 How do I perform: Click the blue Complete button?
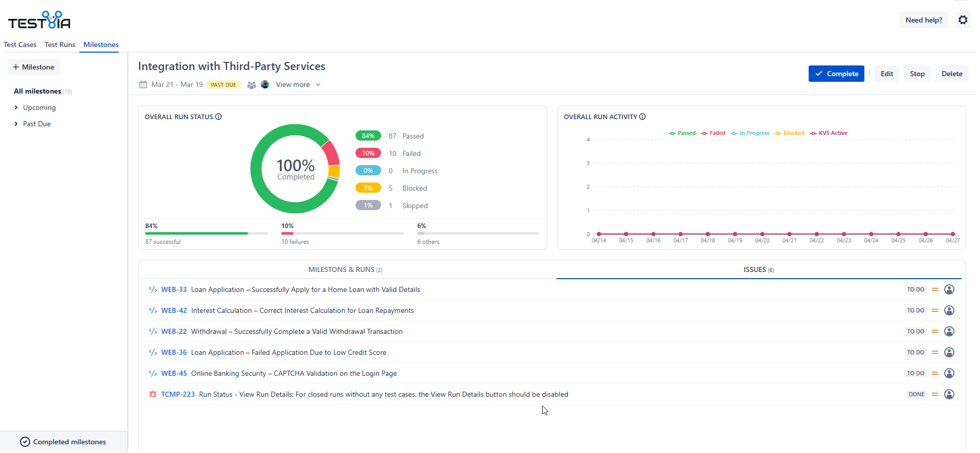click(x=836, y=74)
